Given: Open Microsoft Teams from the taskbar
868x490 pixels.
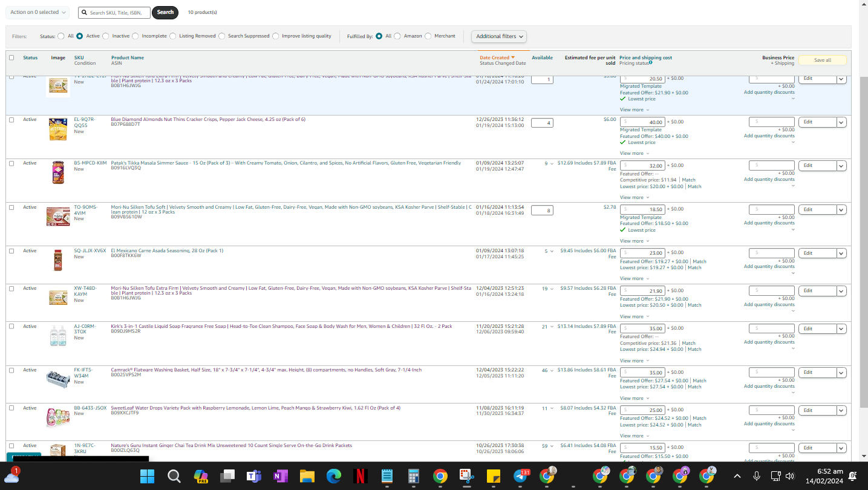Looking at the screenshot, I should pyautogui.click(x=254, y=477).
